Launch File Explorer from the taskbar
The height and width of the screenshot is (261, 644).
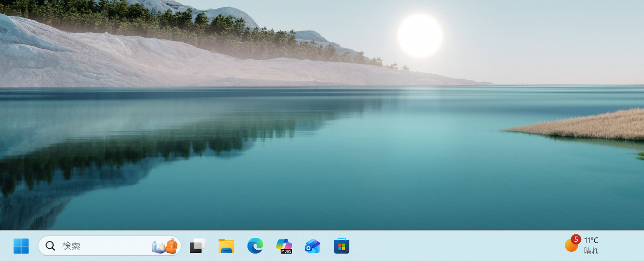point(226,246)
